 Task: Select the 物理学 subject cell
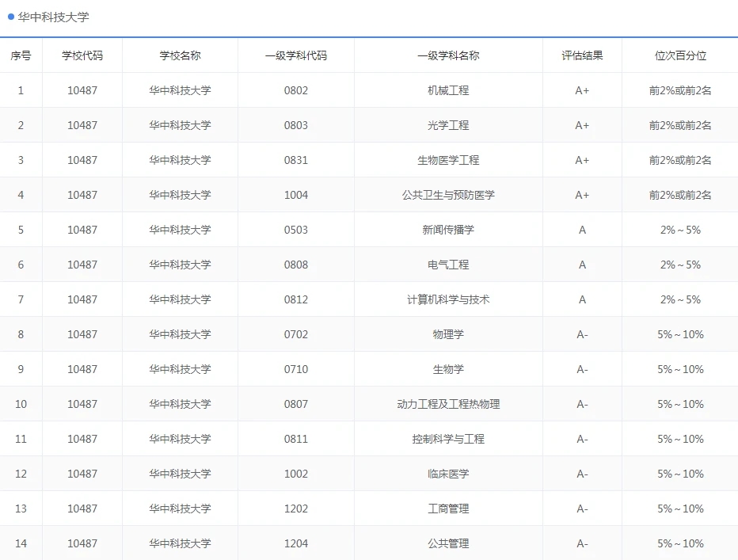pos(448,334)
